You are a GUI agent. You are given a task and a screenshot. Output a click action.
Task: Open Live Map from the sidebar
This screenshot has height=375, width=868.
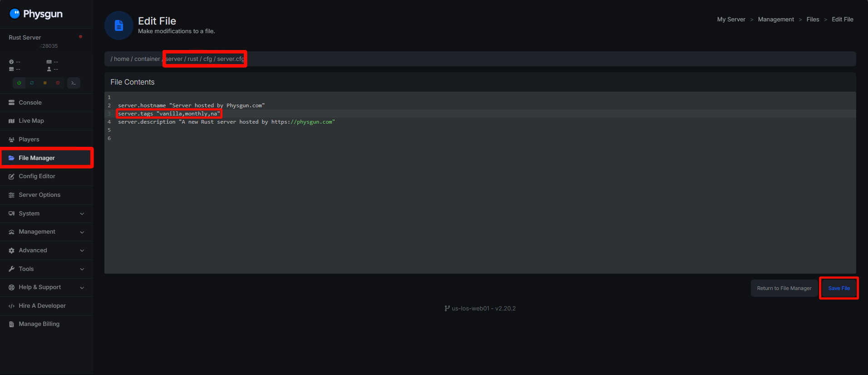click(x=31, y=121)
